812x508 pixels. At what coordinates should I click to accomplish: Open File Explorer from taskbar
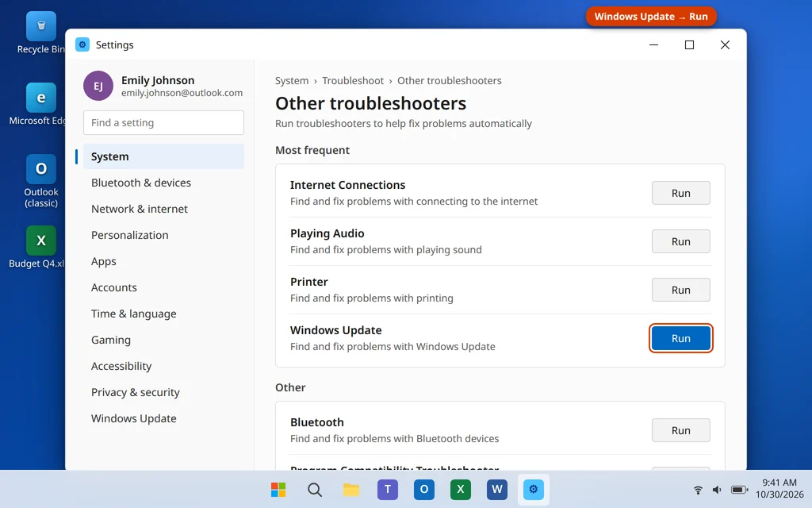351,489
